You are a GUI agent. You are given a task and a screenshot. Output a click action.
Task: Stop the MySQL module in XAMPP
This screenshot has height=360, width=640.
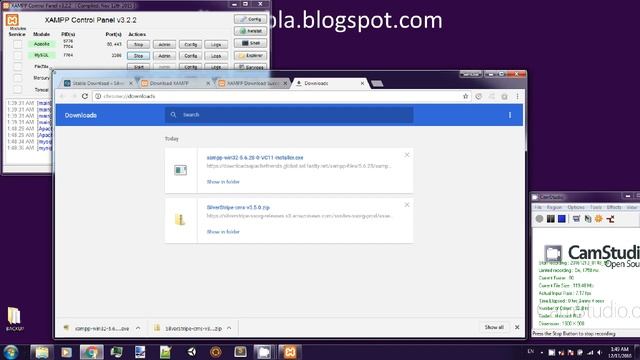(138, 56)
